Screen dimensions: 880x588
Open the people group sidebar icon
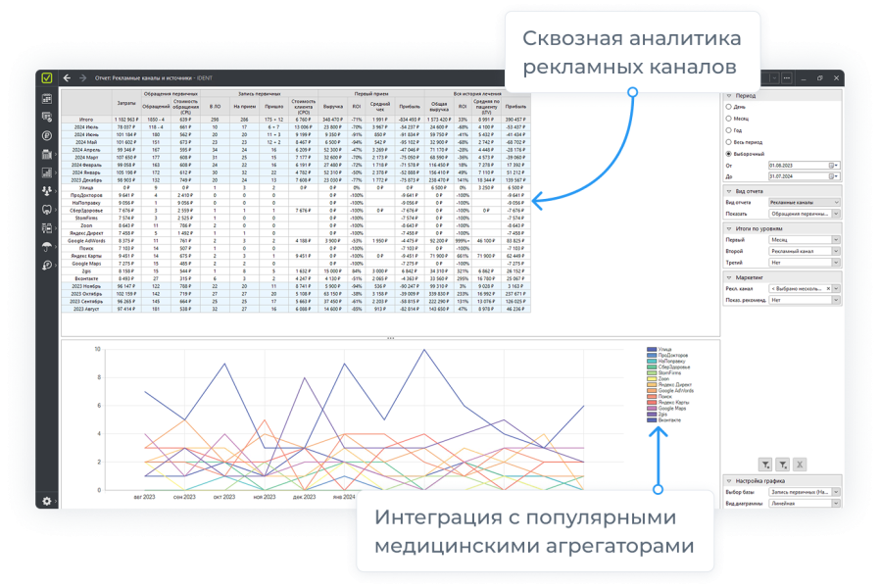pyautogui.click(x=47, y=191)
